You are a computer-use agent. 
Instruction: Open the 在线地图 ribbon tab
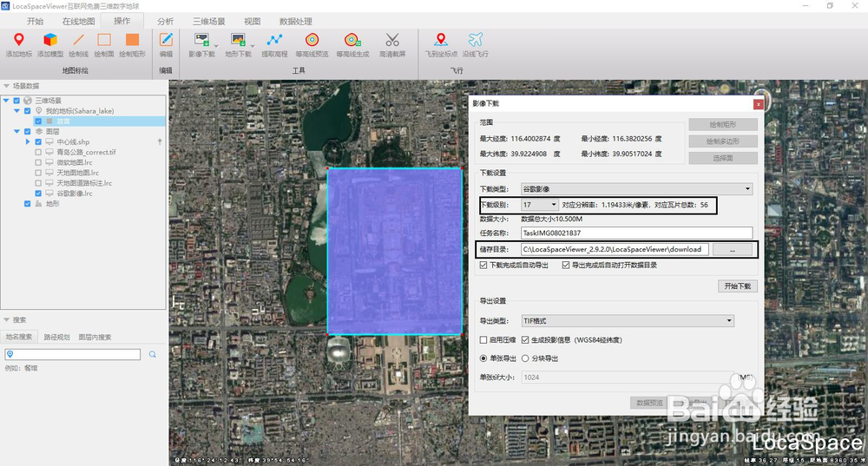tap(79, 21)
